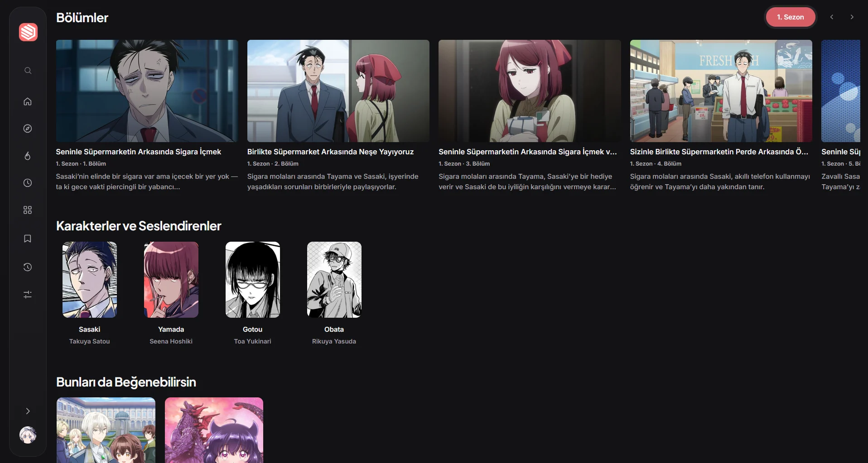Open the user profile avatar
Viewport: 868px width, 463px height.
(28, 435)
